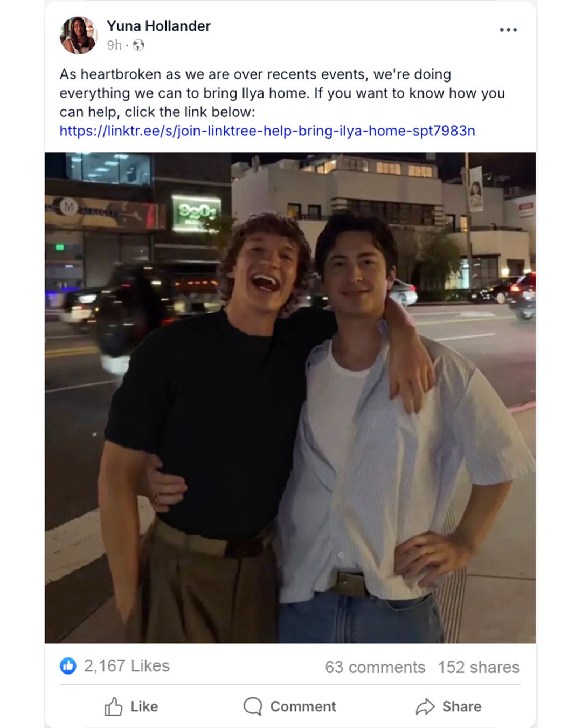This screenshot has height=728, width=582.
Task: Click the blue thumbs-up reaction icon
Action: point(68,666)
